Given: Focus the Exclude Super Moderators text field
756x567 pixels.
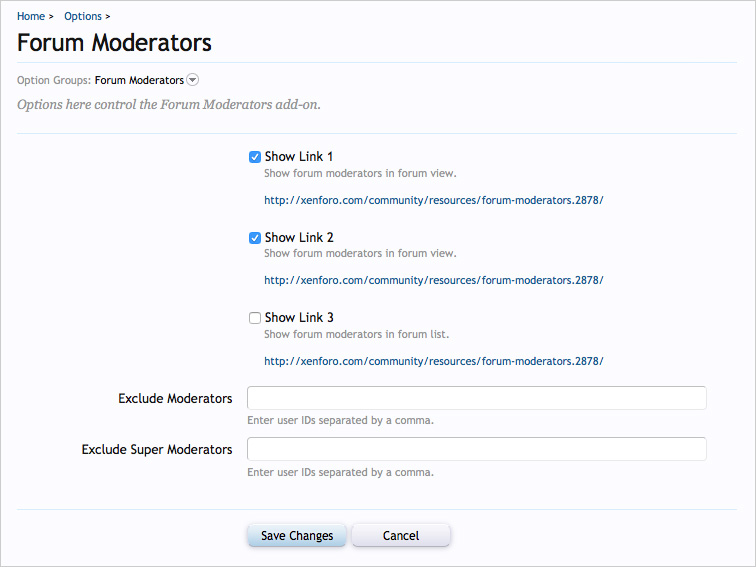Looking at the screenshot, I should click(x=476, y=449).
